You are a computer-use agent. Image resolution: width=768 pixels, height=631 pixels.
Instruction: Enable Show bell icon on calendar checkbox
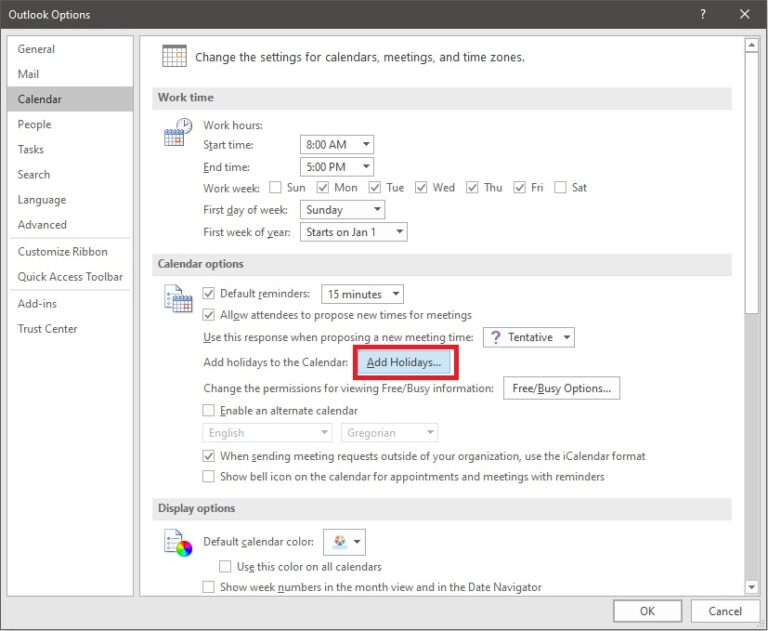pyautogui.click(x=209, y=477)
